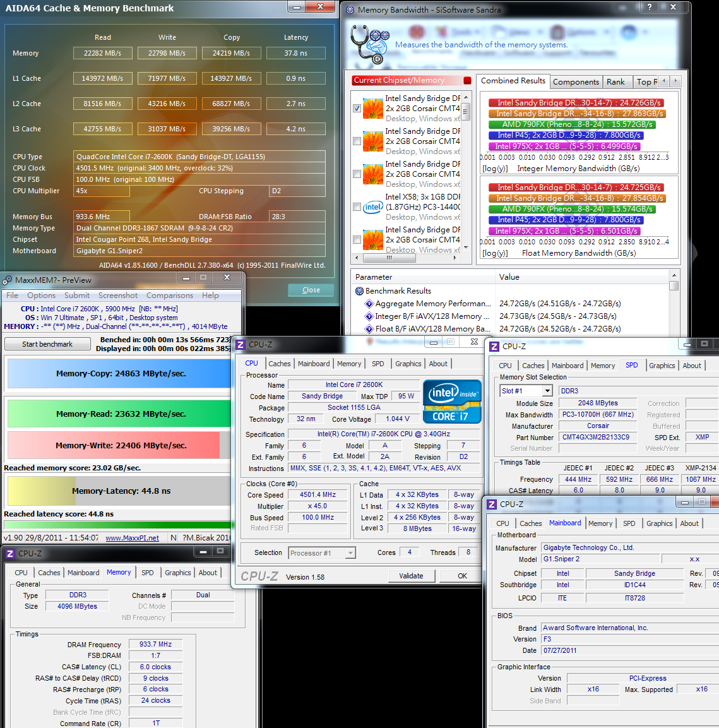
Task: Open SPD tab in the CPU-Z Memory window
Action: 148,573
